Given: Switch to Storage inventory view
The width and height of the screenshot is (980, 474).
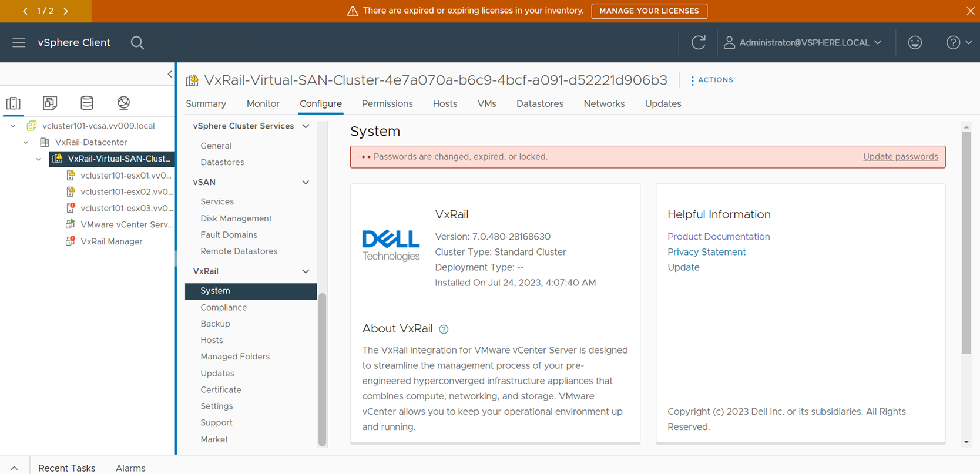Looking at the screenshot, I should pos(87,103).
